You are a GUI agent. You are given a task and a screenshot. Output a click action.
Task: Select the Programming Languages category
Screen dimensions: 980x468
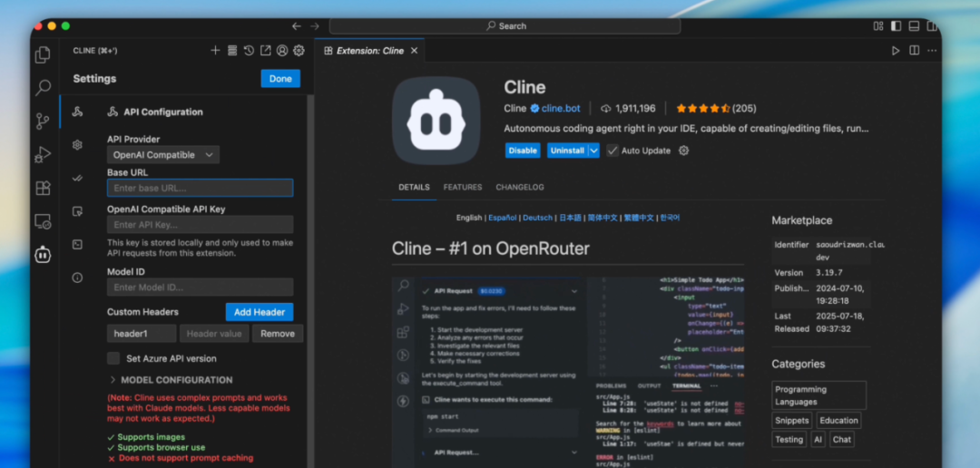coord(818,395)
